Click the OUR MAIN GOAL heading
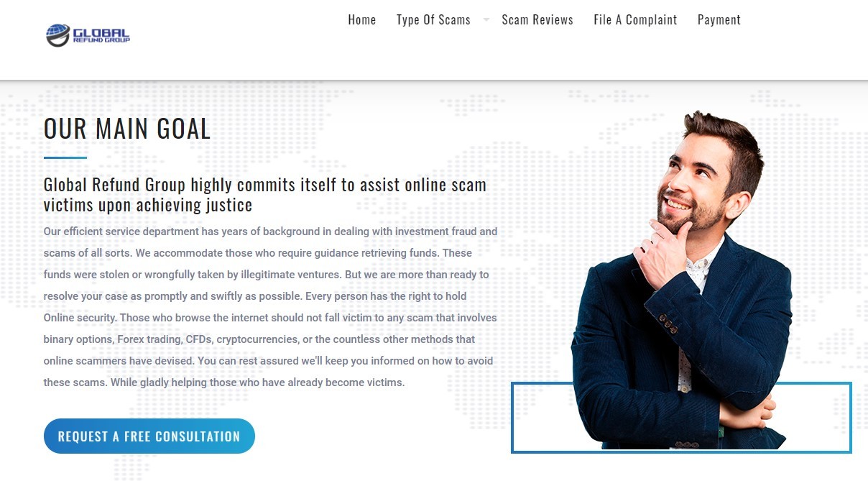Screen dimensions: 868x481 coord(127,129)
